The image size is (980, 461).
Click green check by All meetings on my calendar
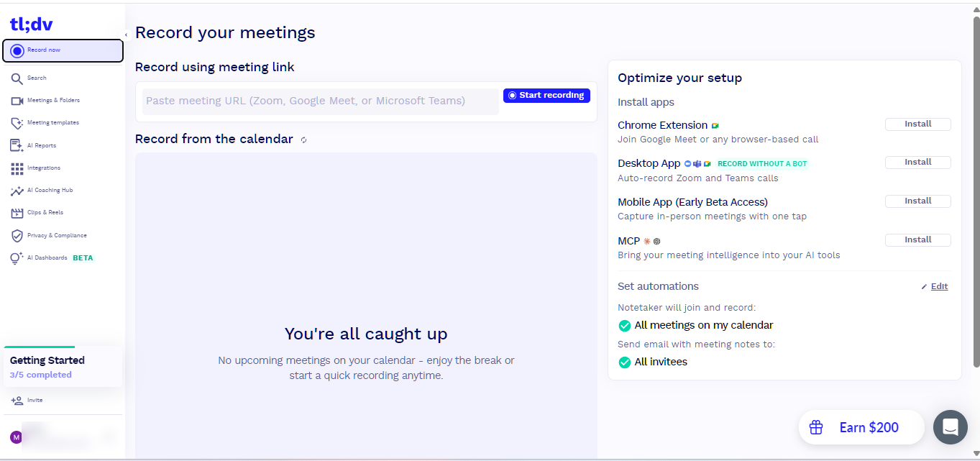click(x=625, y=326)
